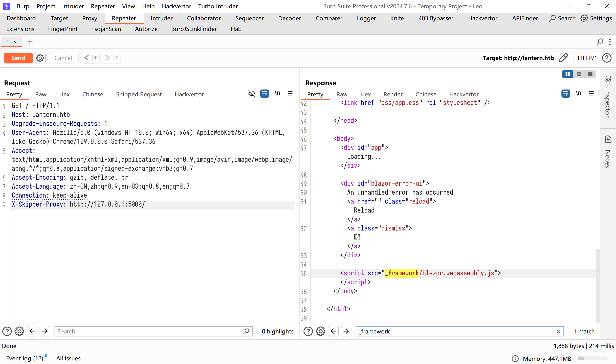Select combined tabbed layout view
The image size is (616, 364).
tap(590, 74)
